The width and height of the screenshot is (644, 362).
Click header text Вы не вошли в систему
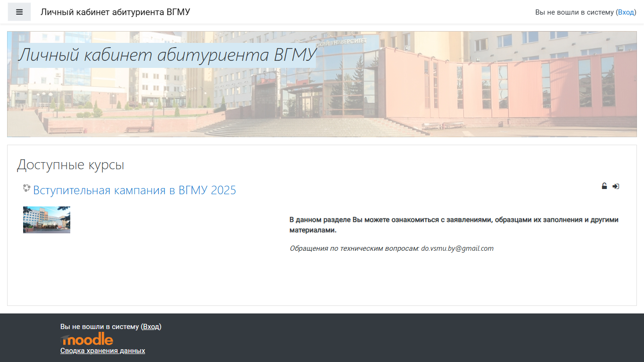(x=575, y=12)
